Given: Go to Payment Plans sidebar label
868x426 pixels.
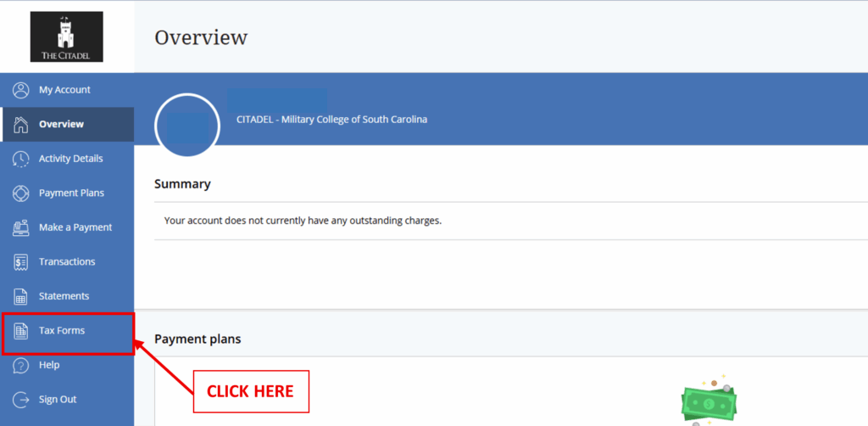Looking at the screenshot, I should point(71,193).
